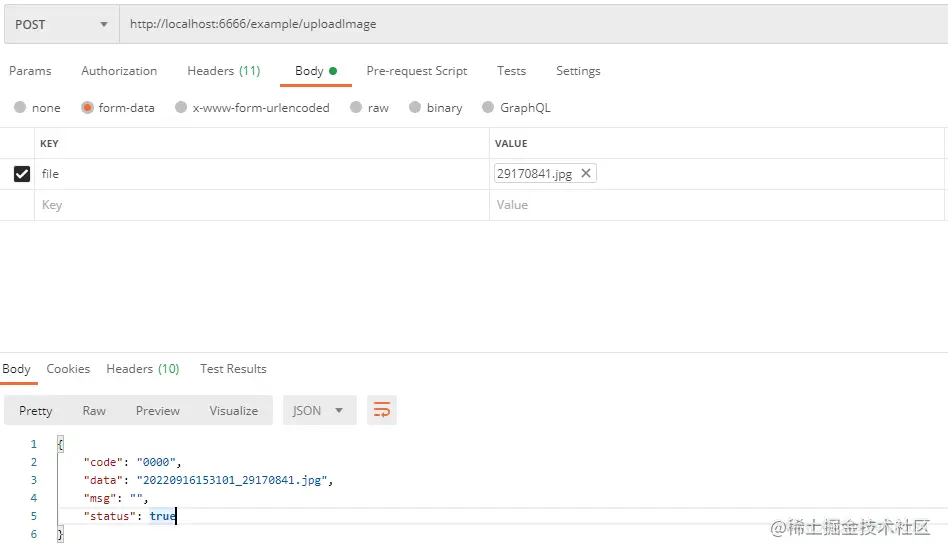Switch to the Params tab
Viewport: 948px width, 555px height.
pyautogui.click(x=30, y=71)
